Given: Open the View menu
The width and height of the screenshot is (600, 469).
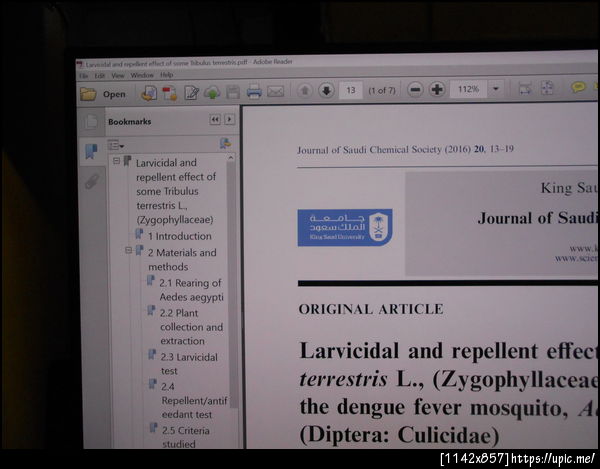Looking at the screenshot, I should pos(118,75).
